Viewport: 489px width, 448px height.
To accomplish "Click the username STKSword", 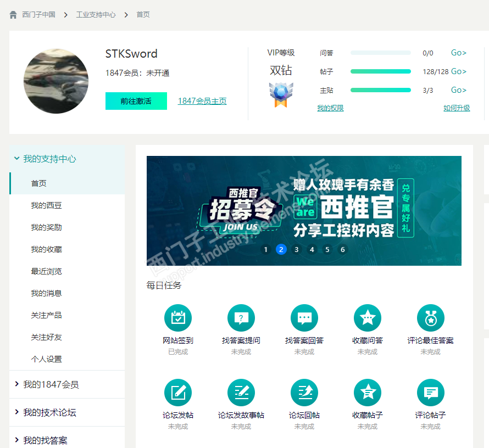I will pyautogui.click(x=131, y=54).
